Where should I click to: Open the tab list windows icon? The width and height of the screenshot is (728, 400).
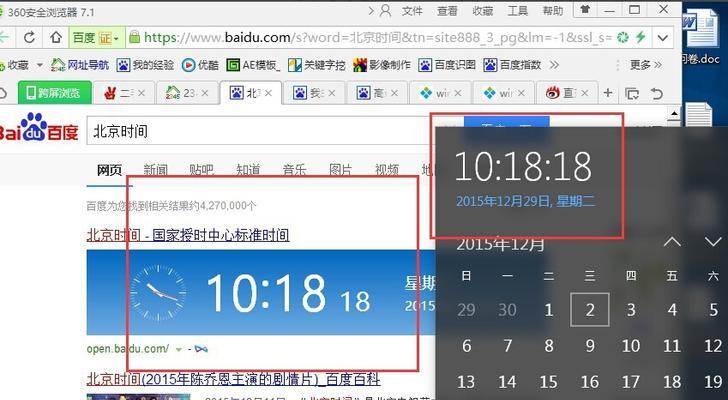pos(632,93)
